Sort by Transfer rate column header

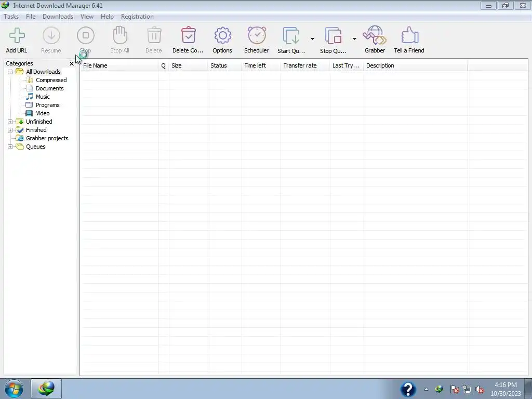click(x=305, y=65)
